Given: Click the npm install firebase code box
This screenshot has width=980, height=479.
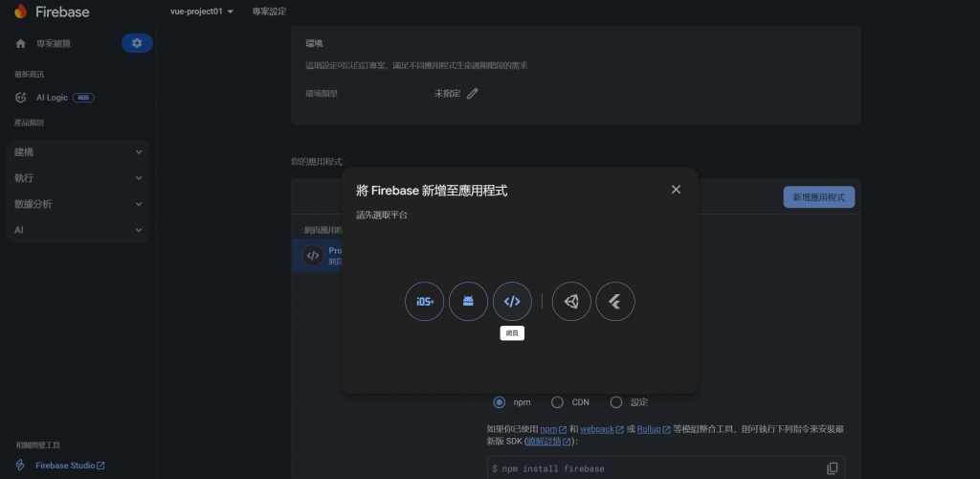Looking at the screenshot, I should pyautogui.click(x=666, y=468).
